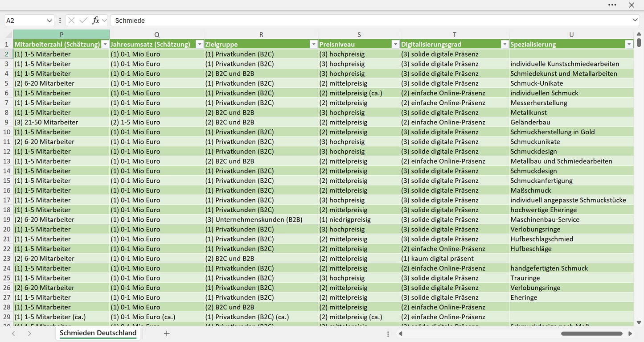Select cell '(1) 1-5 Mitarbeiter (ca.)'
Screen dimensions: 644x342
(62, 317)
